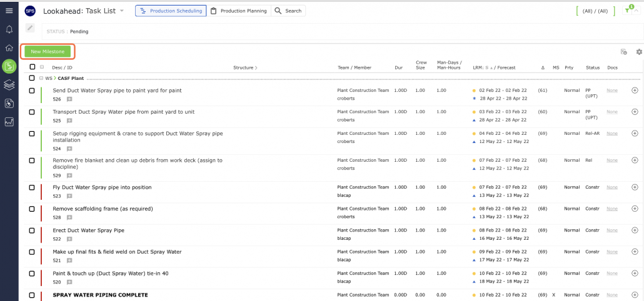Click the Desc / ID column header
644x301 pixels.
62,67
